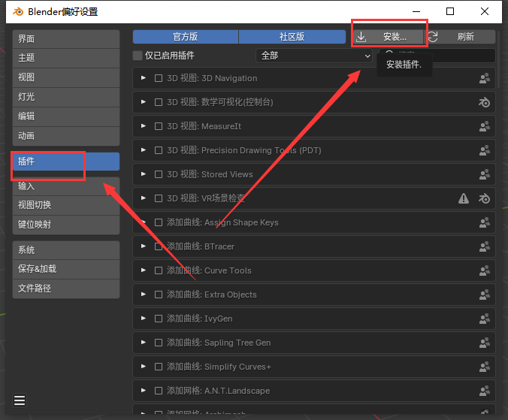
Task: Click the community icon on 3D Navigation row
Action: (485, 78)
